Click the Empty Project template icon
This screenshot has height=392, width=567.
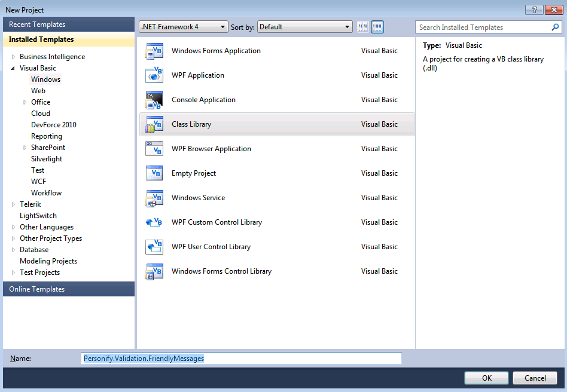tap(154, 173)
